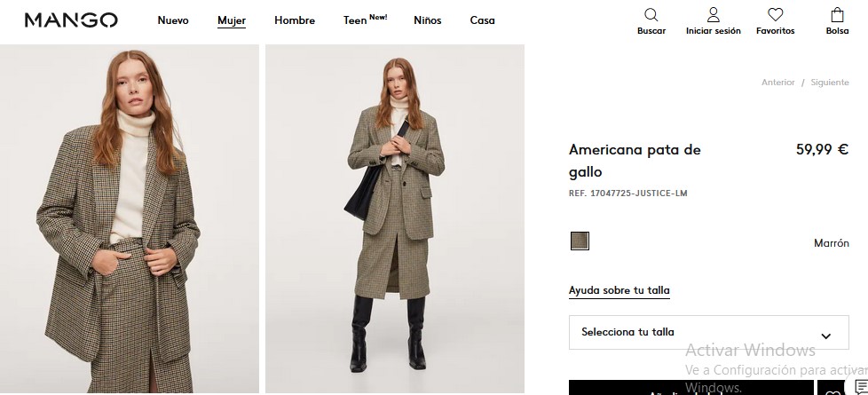Viewport: 868px width, 395px height.
Task: Add item to favorites with heart button
Action: pyautogui.click(x=832, y=389)
